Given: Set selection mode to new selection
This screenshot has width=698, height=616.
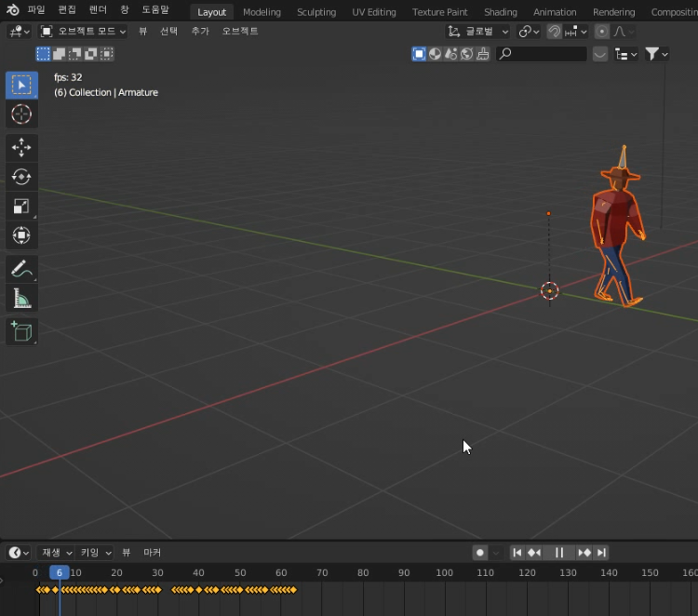Looking at the screenshot, I should tap(43, 54).
